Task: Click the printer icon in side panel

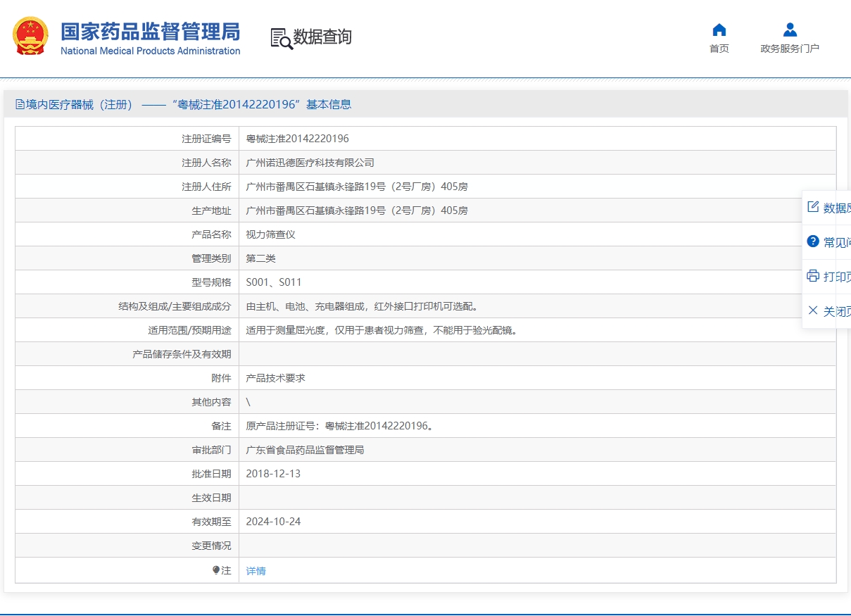Action: [813, 276]
